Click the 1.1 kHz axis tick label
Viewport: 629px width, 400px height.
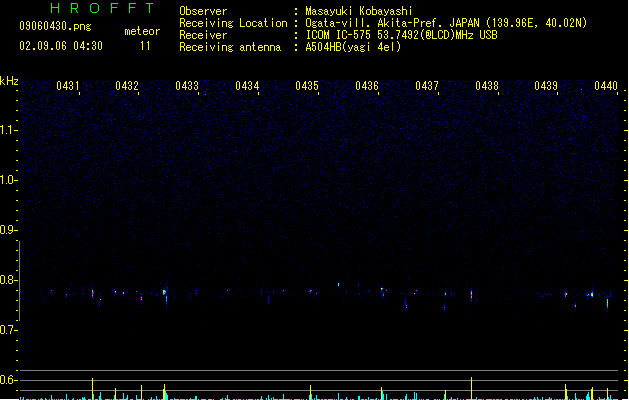tap(8, 130)
